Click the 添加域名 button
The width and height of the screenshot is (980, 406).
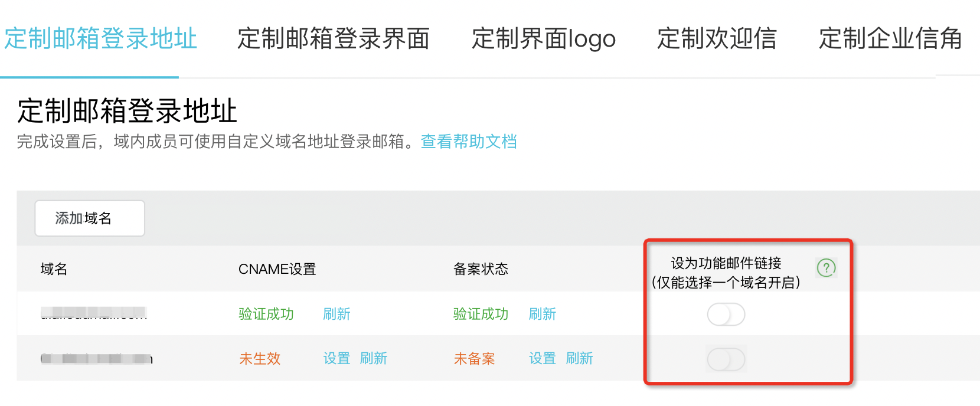tap(90, 218)
